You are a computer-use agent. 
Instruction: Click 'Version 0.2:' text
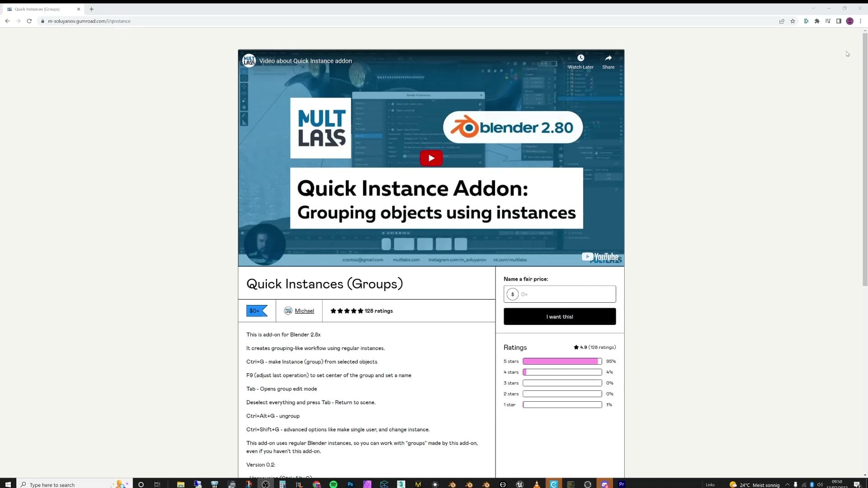coord(261,465)
